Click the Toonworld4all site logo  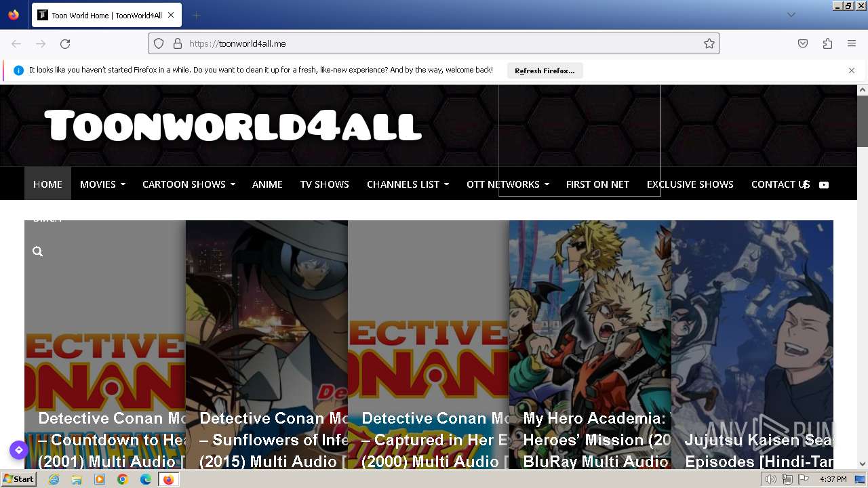(x=233, y=126)
